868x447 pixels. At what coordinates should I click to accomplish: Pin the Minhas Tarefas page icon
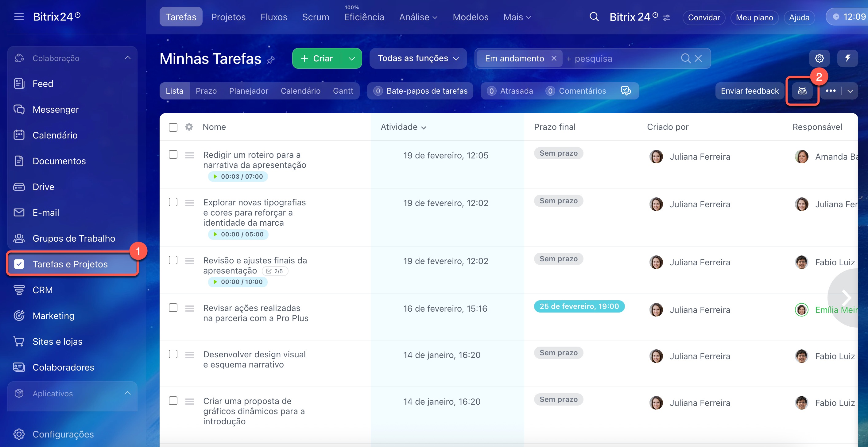(x=271, y=60)
